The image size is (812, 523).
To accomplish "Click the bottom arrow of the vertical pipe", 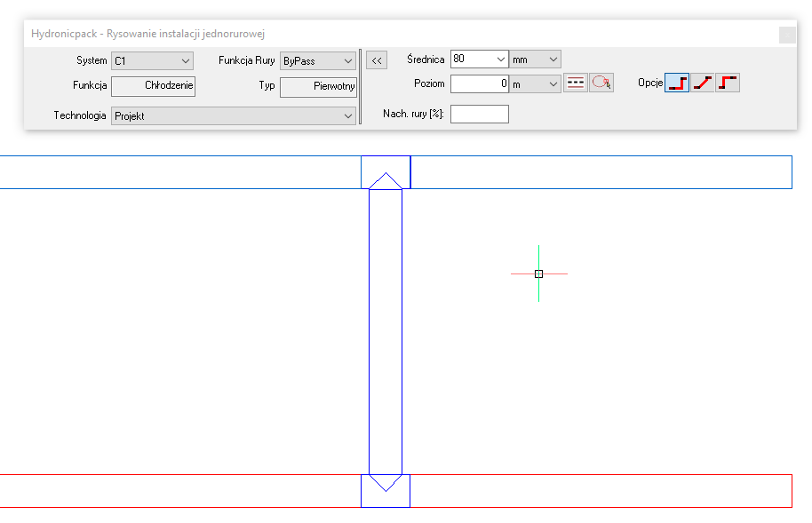I will click(x=385, y=483).
